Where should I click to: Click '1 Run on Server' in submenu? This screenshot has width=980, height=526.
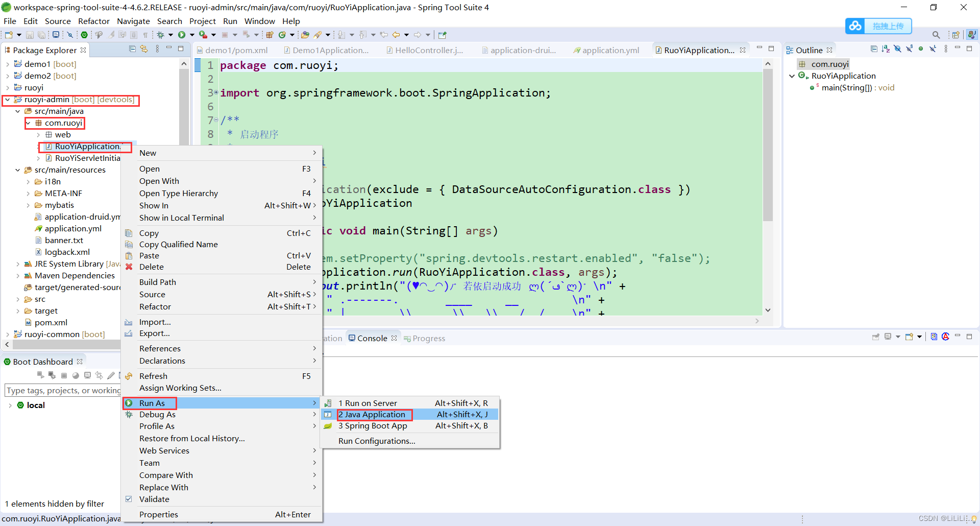coord(367,403)
